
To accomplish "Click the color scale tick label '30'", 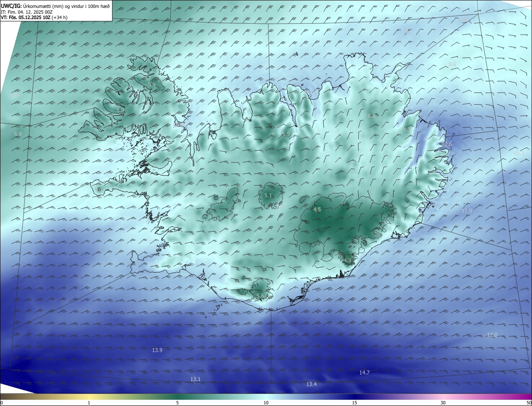I will 443,403.
